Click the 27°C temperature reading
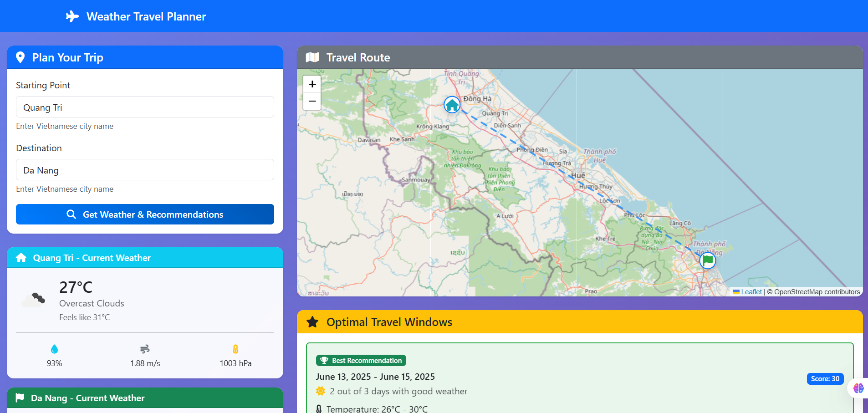This screenshot has height=413, width=868. click(x=76, y=287)
